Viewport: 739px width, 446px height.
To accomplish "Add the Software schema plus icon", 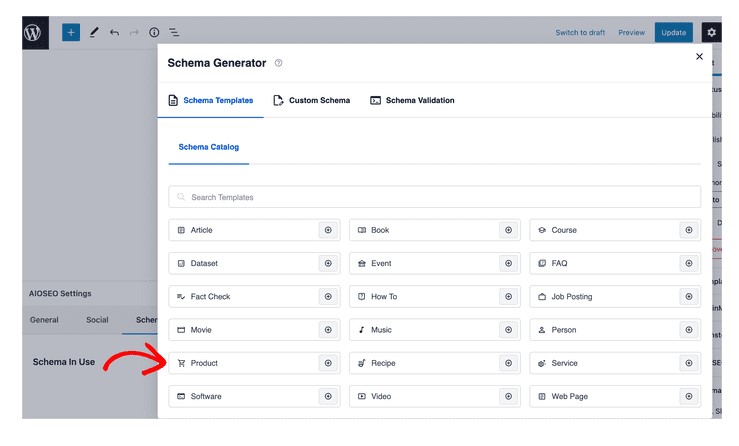I will [x=328, y=396].
